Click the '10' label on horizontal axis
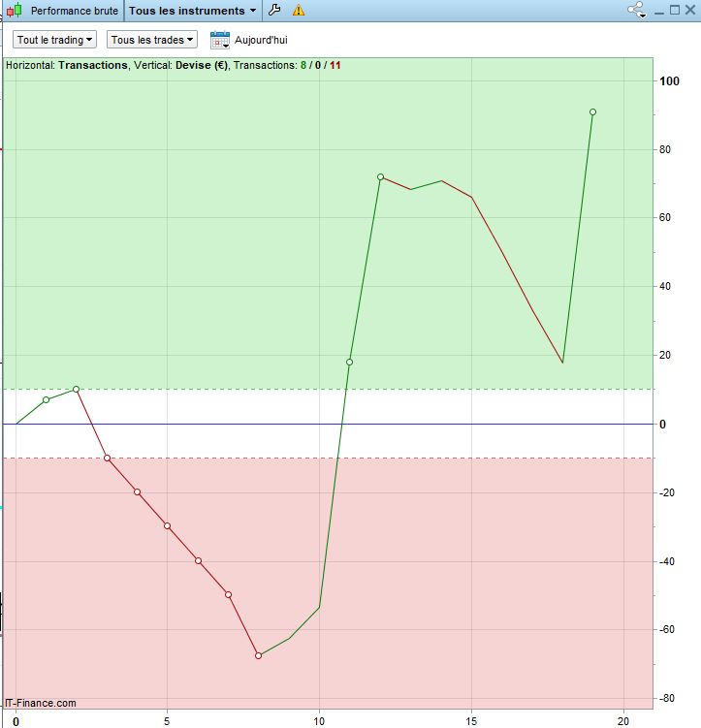The image size is (701, 728). click(x=319, y=721)
